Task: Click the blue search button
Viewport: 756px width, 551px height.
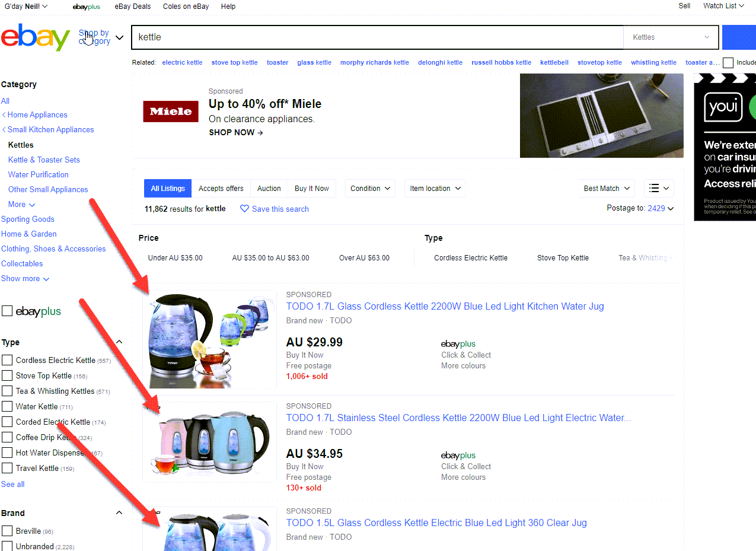Action: tap(739, 37)
